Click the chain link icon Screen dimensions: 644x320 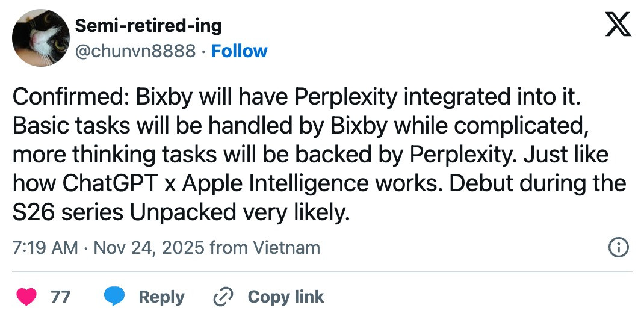pos(223,297)
